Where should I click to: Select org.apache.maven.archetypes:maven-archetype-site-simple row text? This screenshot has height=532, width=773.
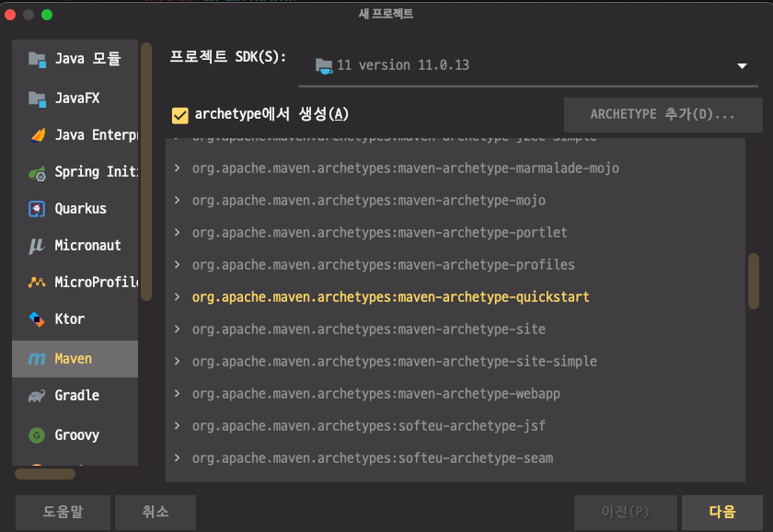coord(395,362)
